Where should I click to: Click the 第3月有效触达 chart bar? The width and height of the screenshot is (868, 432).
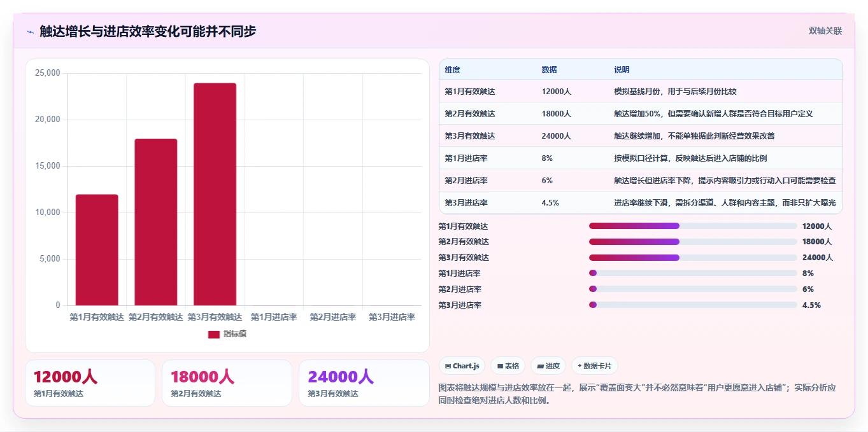click(215, 194)
